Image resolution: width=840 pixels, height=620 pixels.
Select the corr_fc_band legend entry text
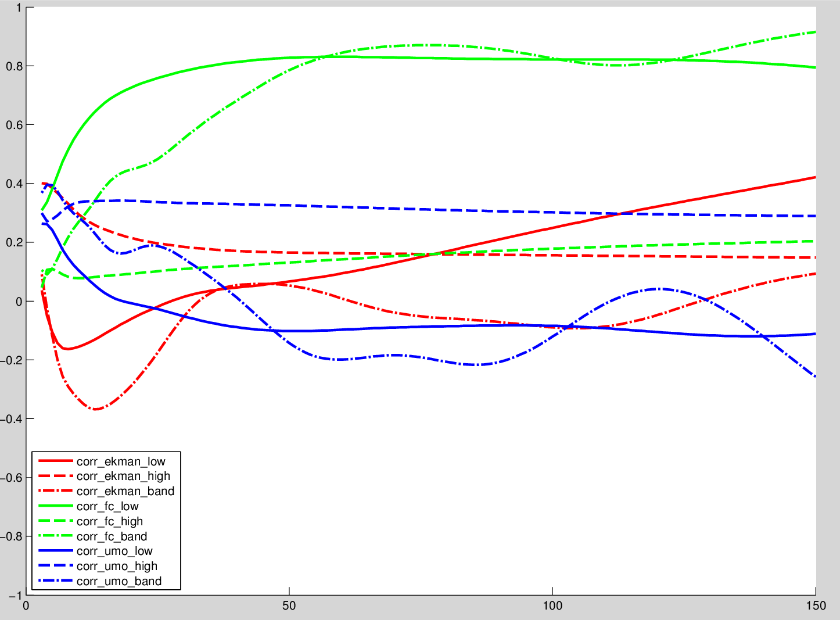[x=112, y=537]
